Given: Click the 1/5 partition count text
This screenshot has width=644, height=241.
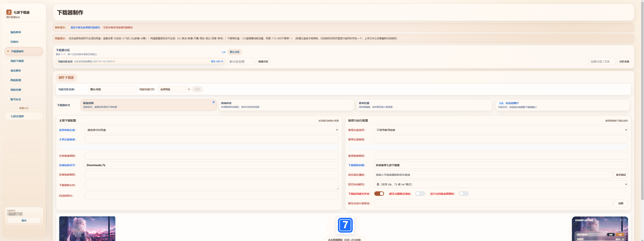Looking at the screenshot, I should (x=223, y=52).
